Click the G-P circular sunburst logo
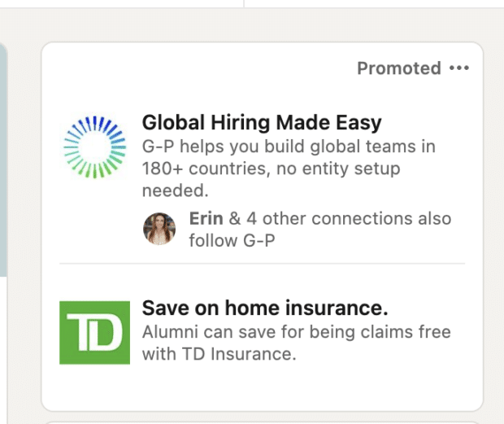504x424 pixels. [x=95, y=146]
